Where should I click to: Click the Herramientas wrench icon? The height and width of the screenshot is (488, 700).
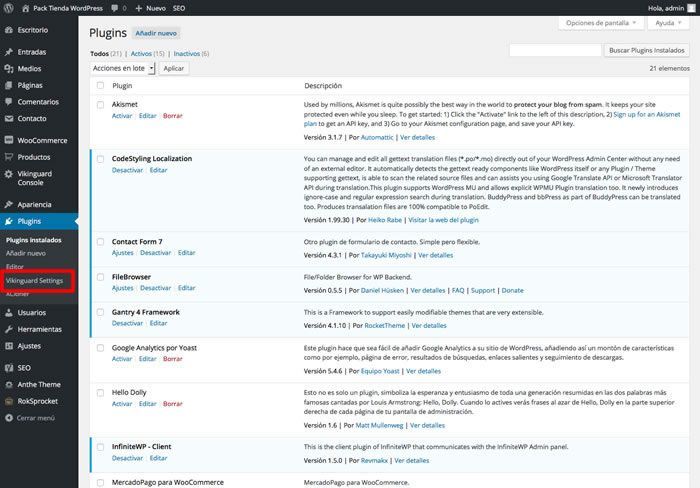pos(8,329)
